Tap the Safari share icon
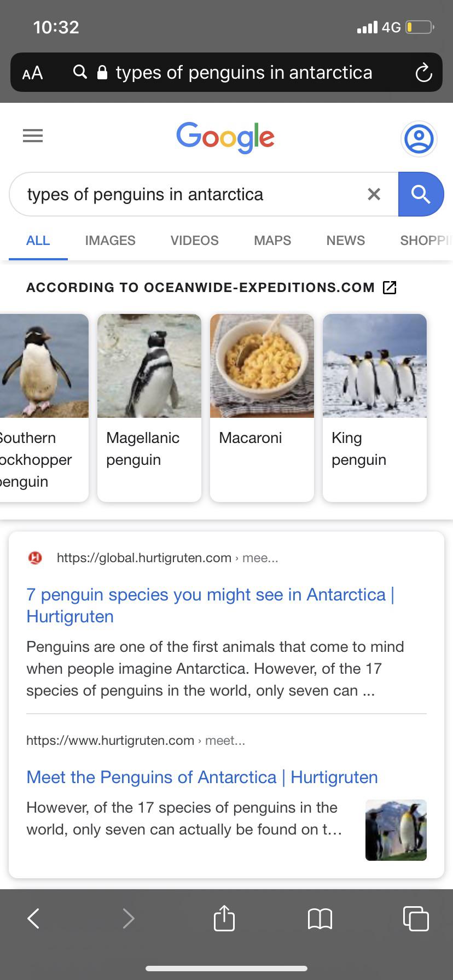Image resolution: width=453 pixels, height=980 pixels. pyautogui.click(x=224, y=918)
